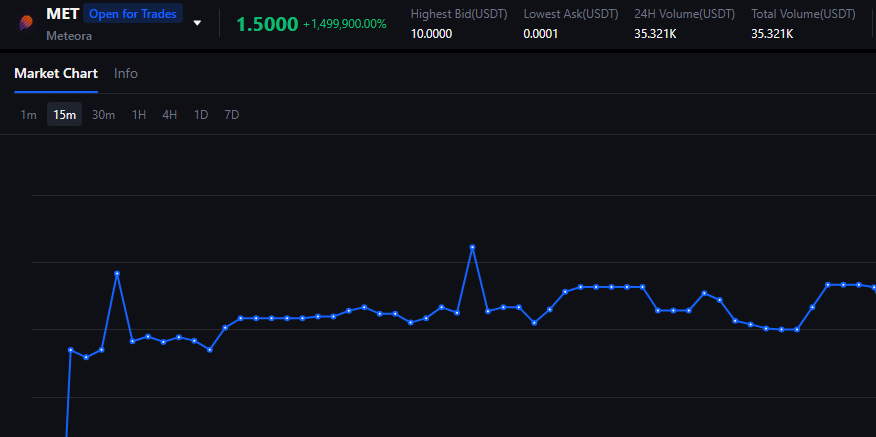Select the 1D chart interval
This screenshot has width=876, height=437.
[201, 115]
